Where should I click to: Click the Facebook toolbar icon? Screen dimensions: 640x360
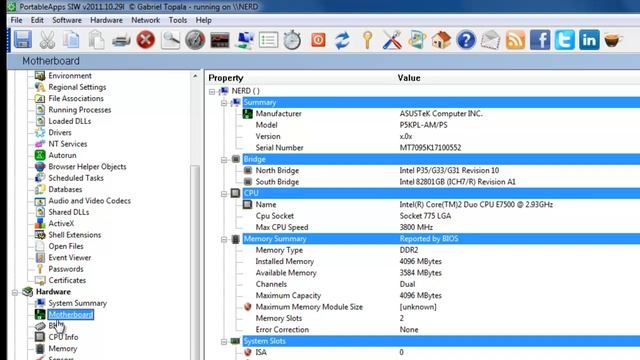click(540, 40)
